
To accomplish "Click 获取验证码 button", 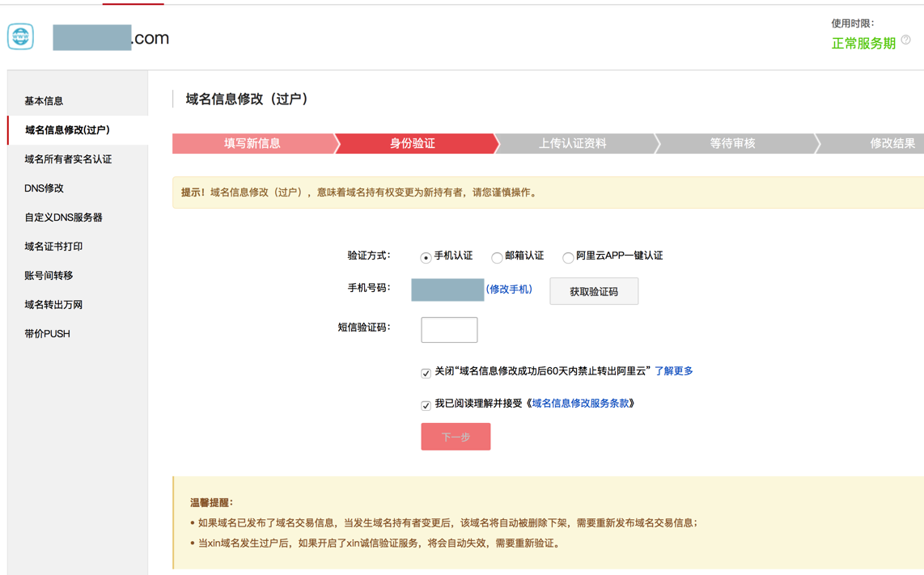I will pos(594,291).
